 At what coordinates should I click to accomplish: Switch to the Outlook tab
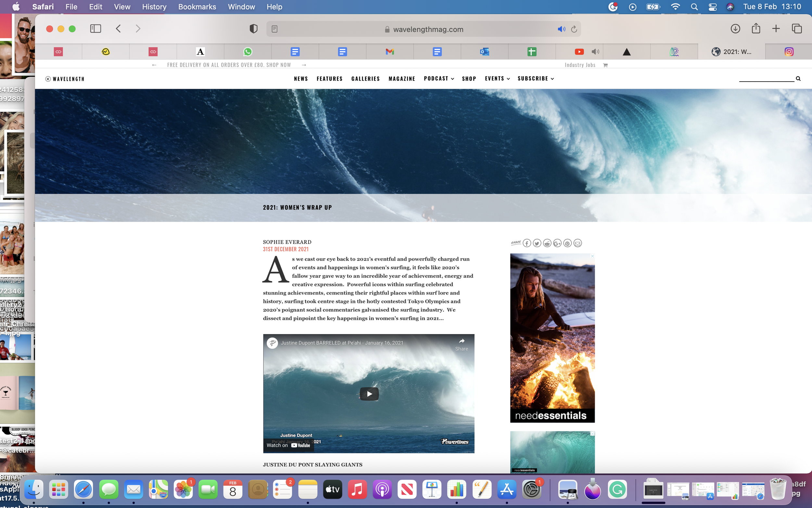tap(484, 52)
